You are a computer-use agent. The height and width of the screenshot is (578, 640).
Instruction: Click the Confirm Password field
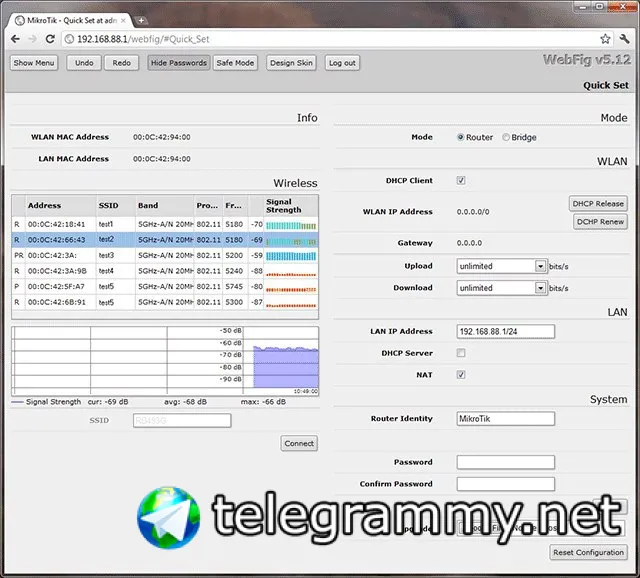(x=506, y=484)
